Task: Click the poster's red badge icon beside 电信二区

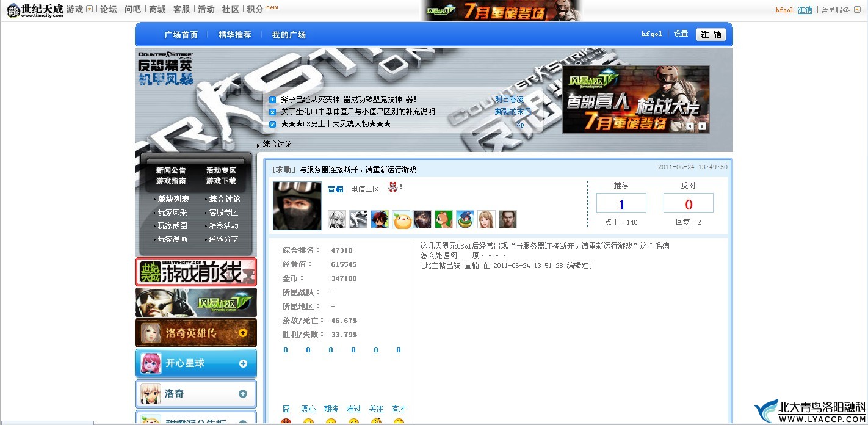Action: 393,187
